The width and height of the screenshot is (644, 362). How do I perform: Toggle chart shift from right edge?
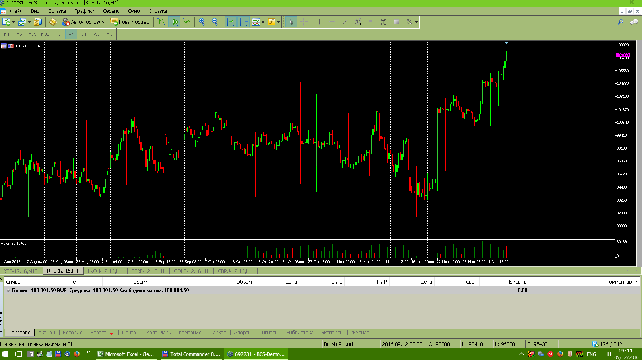click(244, 22)
